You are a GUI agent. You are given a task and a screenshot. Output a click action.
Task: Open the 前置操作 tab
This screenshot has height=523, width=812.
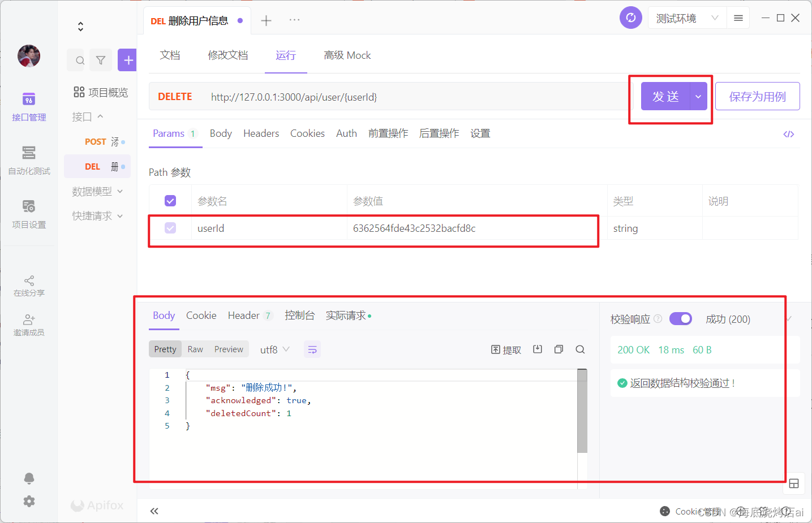click(388, 133)
